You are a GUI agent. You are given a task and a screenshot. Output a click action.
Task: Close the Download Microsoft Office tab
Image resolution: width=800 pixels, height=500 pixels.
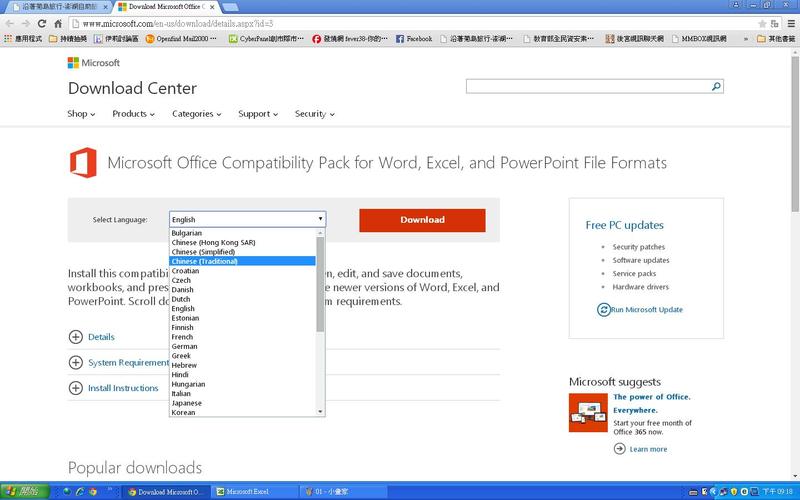click(212, 7)
